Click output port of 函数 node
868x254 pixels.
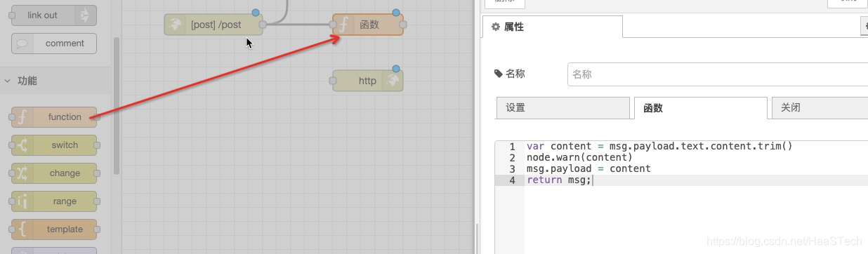(403, 25)
